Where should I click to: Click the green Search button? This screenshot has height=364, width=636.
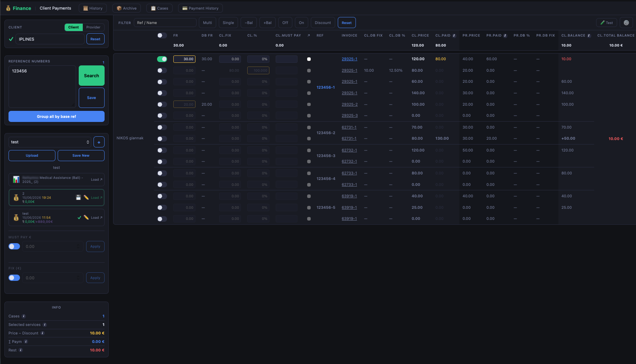(x=92, y=76)
